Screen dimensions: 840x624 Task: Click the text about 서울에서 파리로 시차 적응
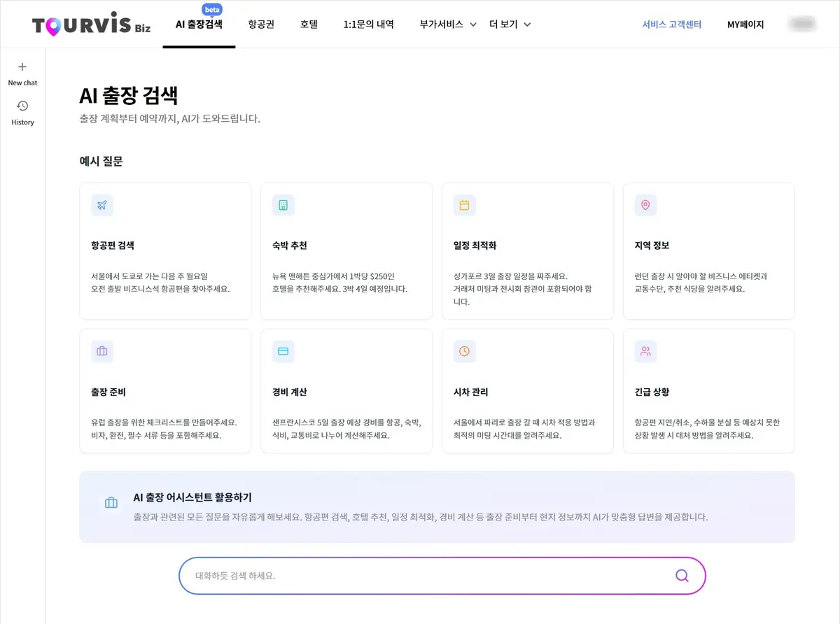point(524,429)
